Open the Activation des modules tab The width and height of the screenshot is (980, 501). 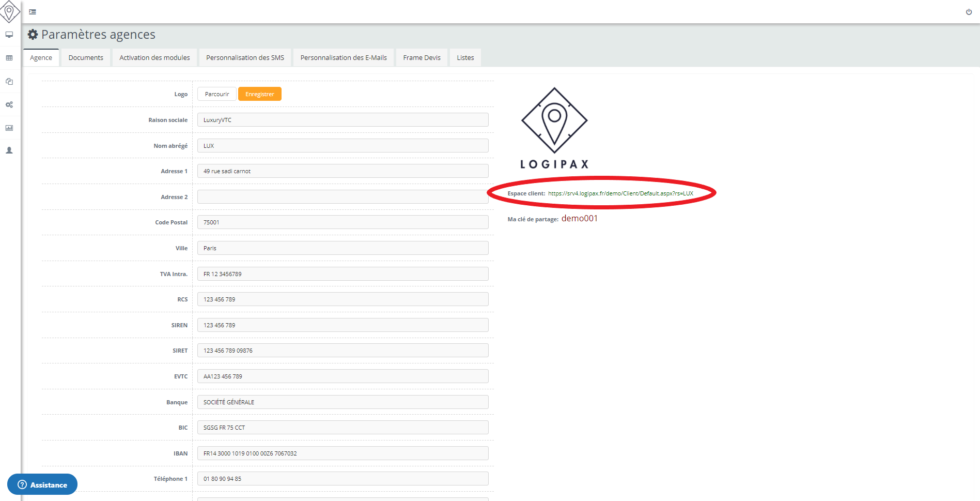click(154, 57)
